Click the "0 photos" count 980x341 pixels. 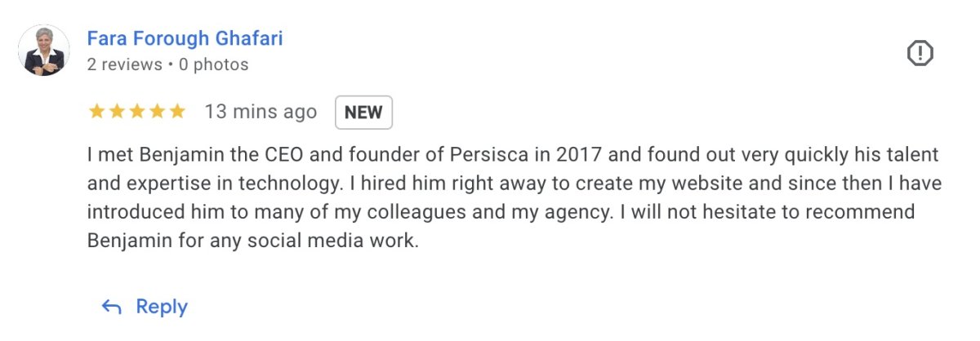point(214,64)
